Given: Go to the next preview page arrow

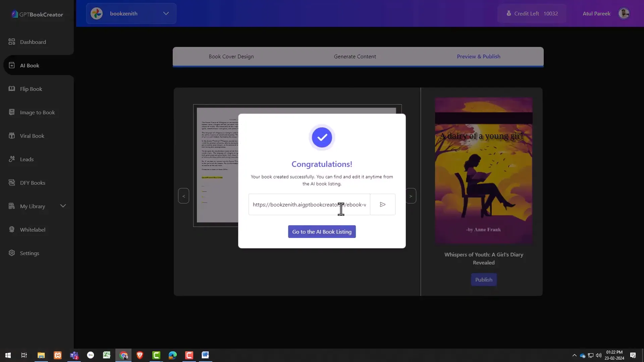Looking at the screenshot, I should click(x=411, y=196).
